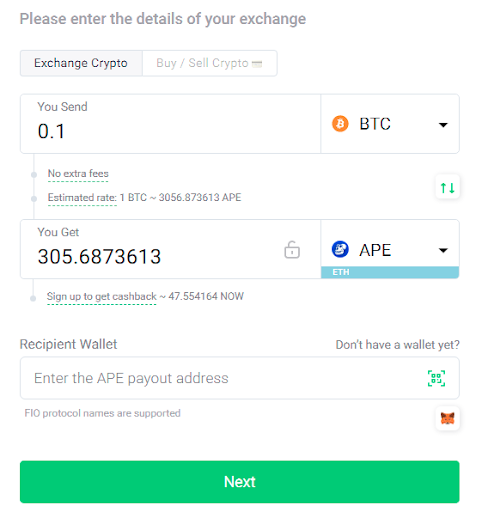Focus the APE payout address field
This screenshot has height=512, width=482.
coord(240,378)
